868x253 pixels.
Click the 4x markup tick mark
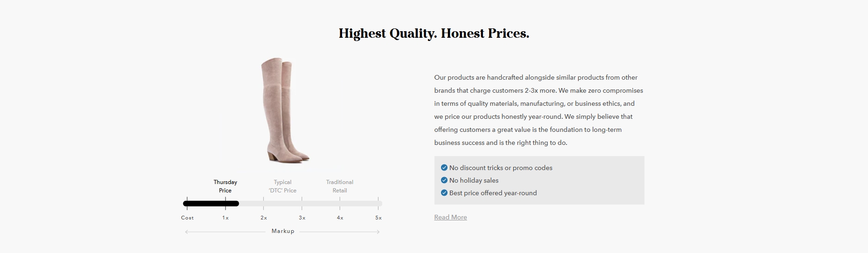click(x=340, y=204)
